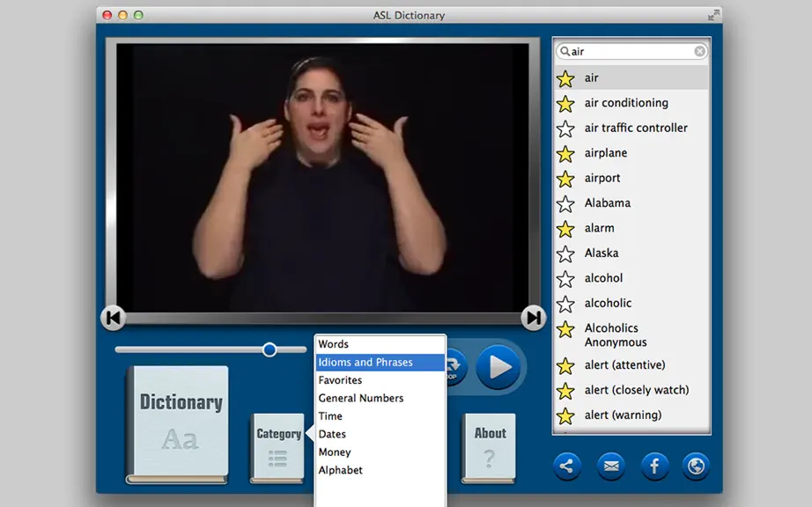Screen dimensions: 812x507
Task: Select Words in category list
Action: click(380, 344)
